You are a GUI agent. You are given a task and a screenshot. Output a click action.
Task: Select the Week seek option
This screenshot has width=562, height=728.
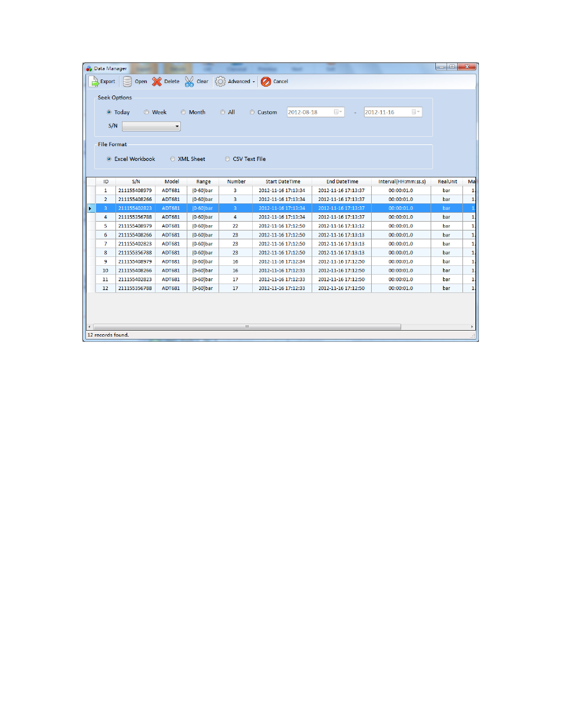(147, 112)
